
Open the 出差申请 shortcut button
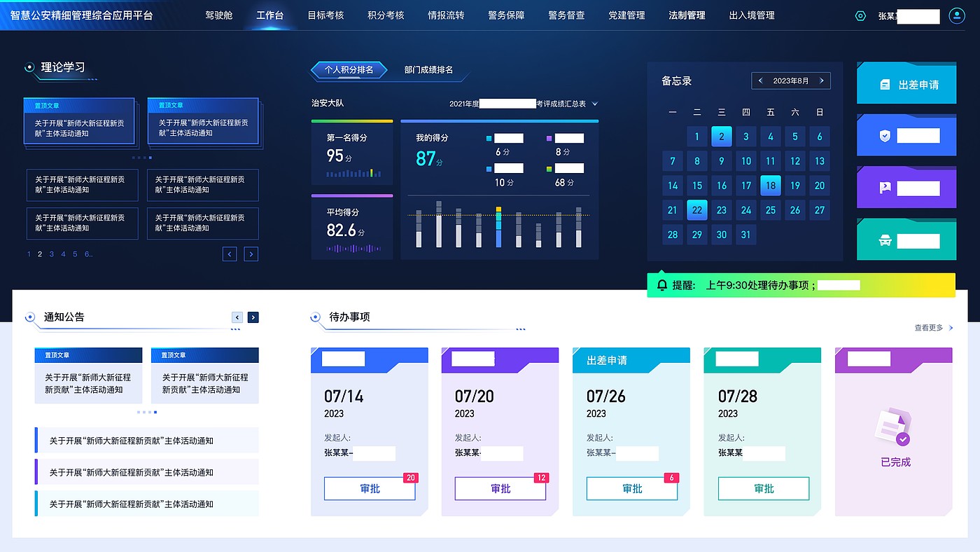pyautogui.click(x=906, y=83)
